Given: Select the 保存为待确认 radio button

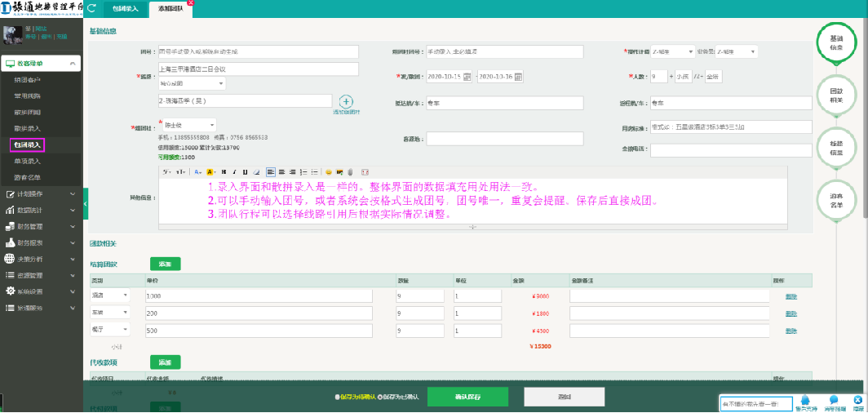Looking at the screenshot, I should 337,397.
